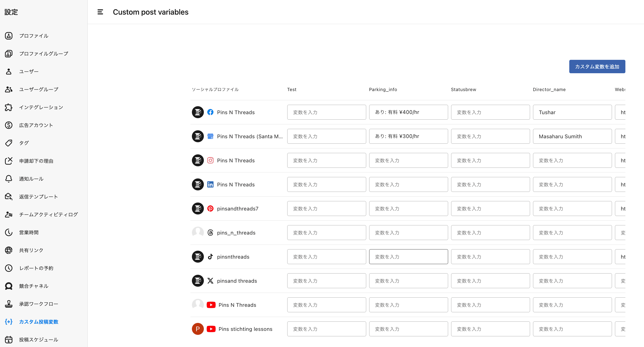Open 通知ルール bell icon
Viewport: 644px width, 347px height.
[9, 179]
